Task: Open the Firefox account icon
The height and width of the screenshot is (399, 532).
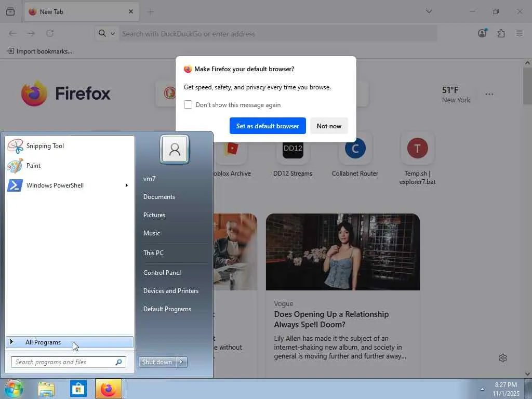Action: click(482, 33)
